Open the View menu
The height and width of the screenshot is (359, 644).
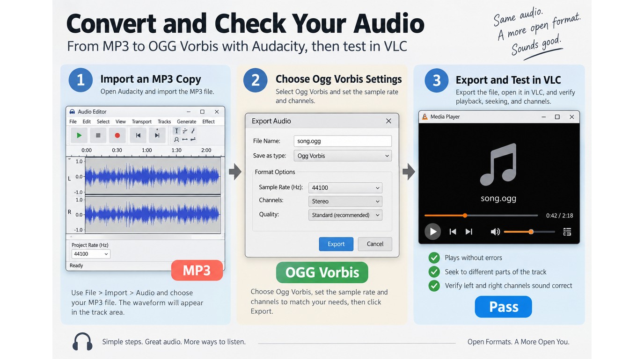click(121, 122)
